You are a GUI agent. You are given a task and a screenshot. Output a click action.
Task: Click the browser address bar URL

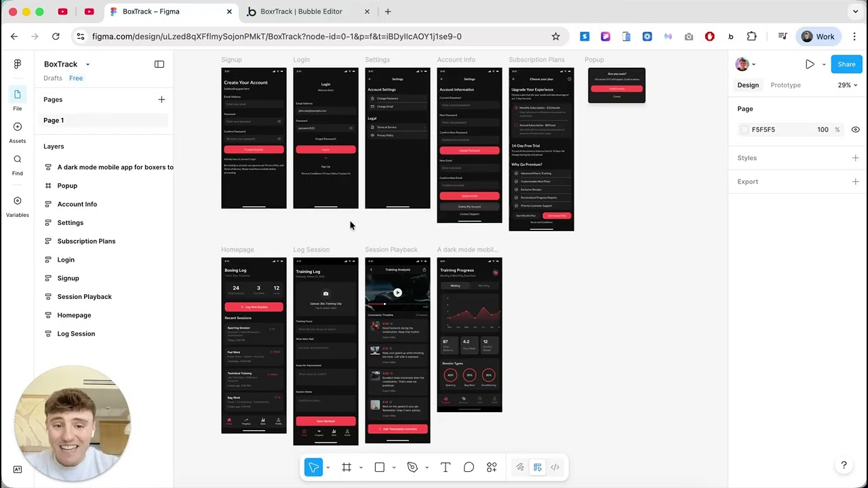(277, 37)
